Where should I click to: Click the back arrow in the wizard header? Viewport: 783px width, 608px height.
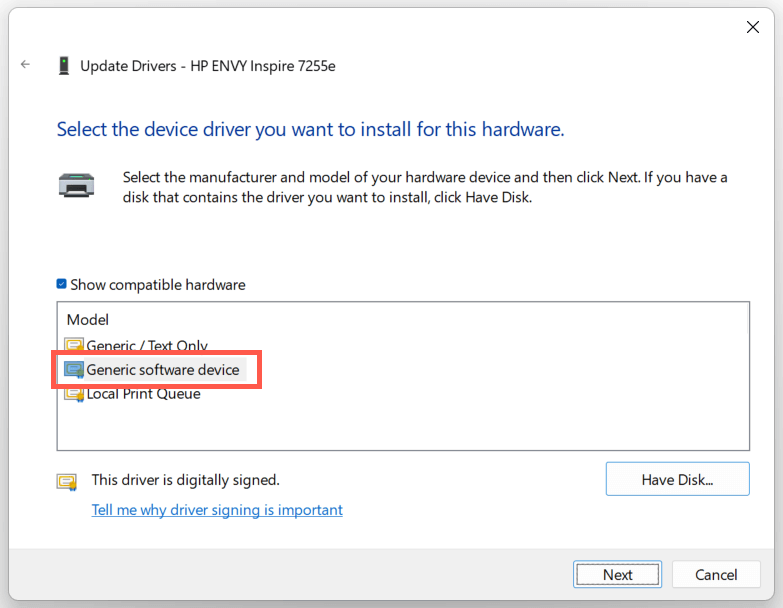(x=26, y=65)
